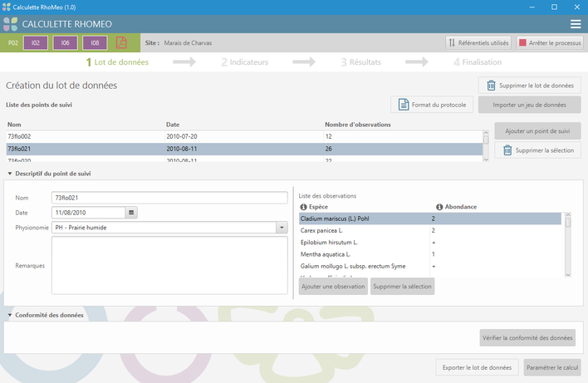Open the PDF document icon
This screenshot has height=383, width=588.
[x=121, y=42]
